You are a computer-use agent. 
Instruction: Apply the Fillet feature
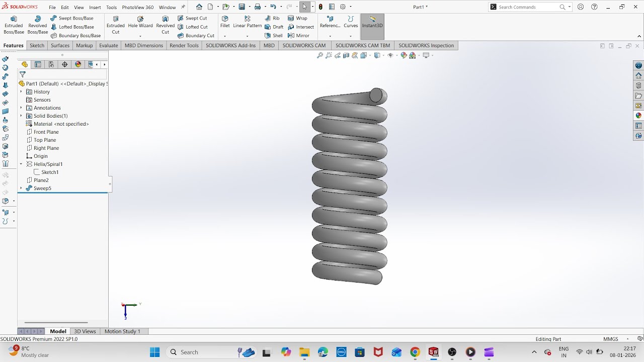[225, 22]
